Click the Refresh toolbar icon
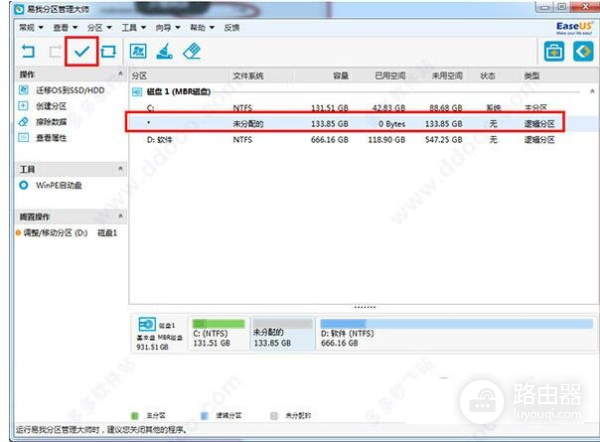The image size is (600, 442). coord(109,50)
